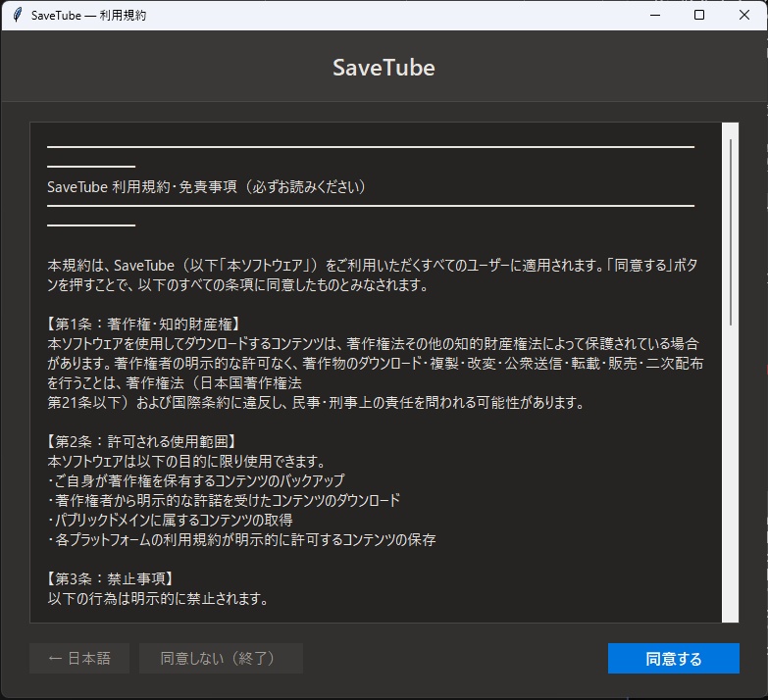Click the 【第3条：禁止事項】 heading
Screen dimensions: 768x700
pos(111,578)
